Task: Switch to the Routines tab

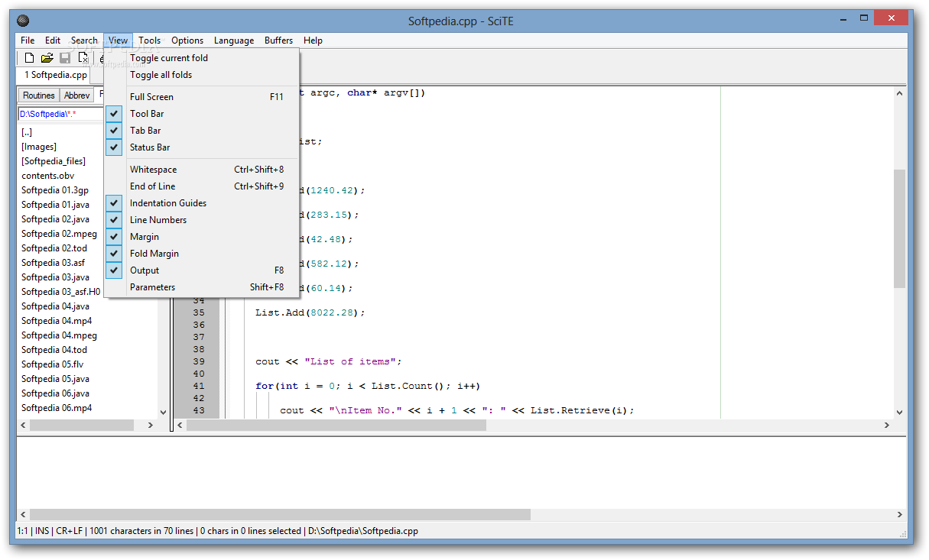Action: (38, 95)
